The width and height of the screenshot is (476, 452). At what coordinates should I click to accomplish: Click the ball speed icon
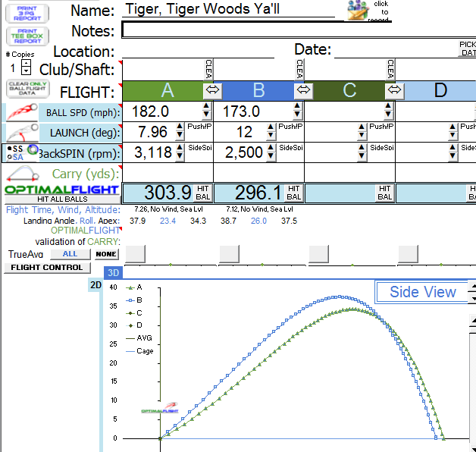click(x=22, y=111)
